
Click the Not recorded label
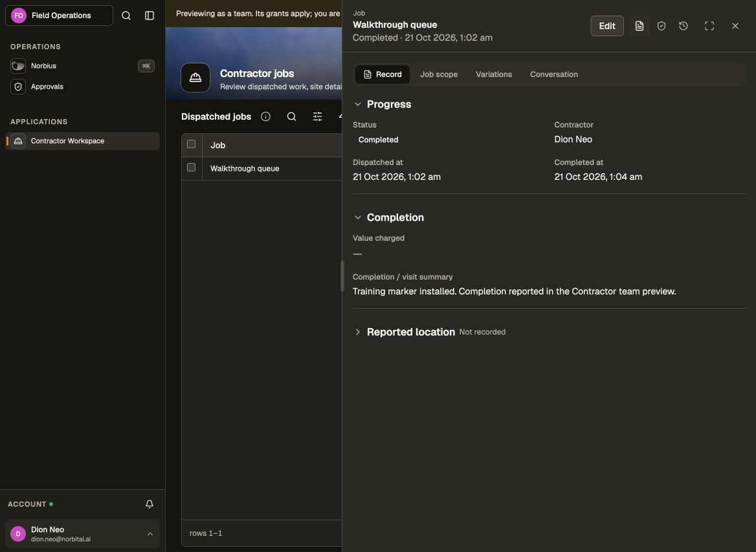click(482, 332)
